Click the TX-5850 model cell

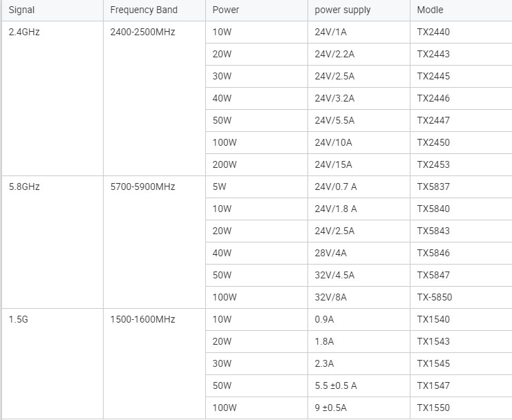pos(461,297)
